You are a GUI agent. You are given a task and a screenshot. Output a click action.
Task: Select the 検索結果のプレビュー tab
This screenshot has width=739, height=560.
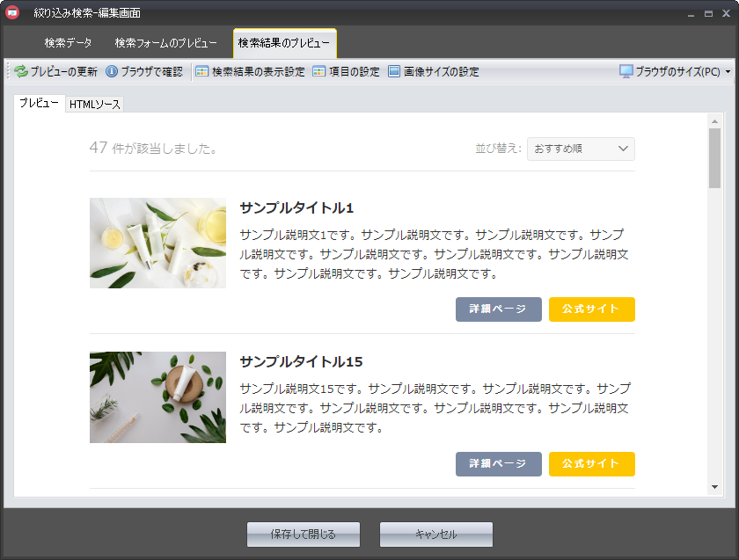pos(284,43)
